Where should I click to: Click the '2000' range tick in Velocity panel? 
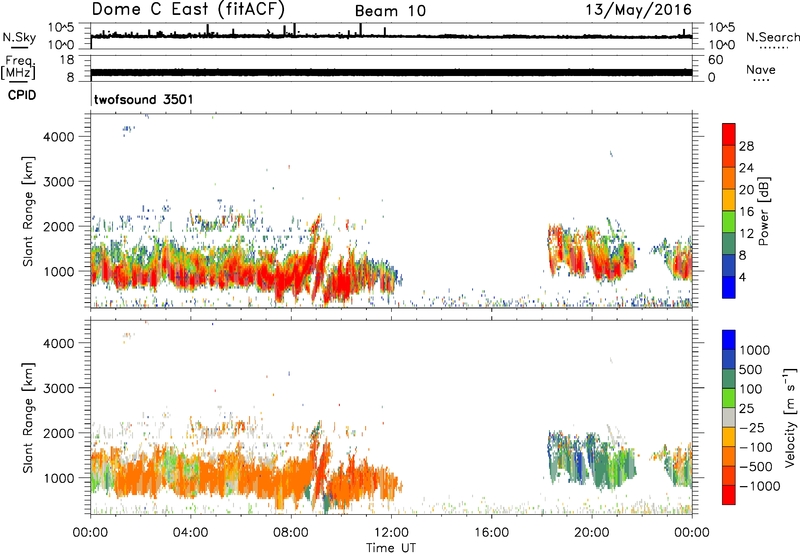click(59, 433)
